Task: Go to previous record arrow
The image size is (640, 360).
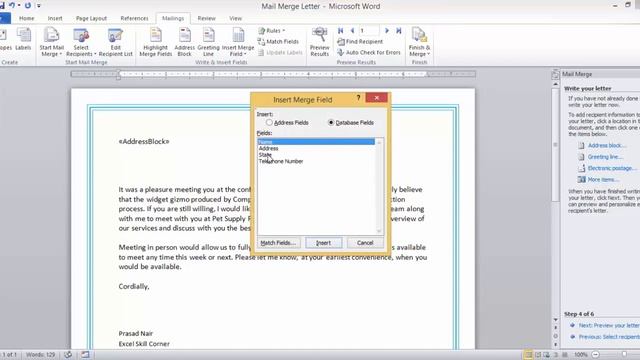Action: coord(352,31)
